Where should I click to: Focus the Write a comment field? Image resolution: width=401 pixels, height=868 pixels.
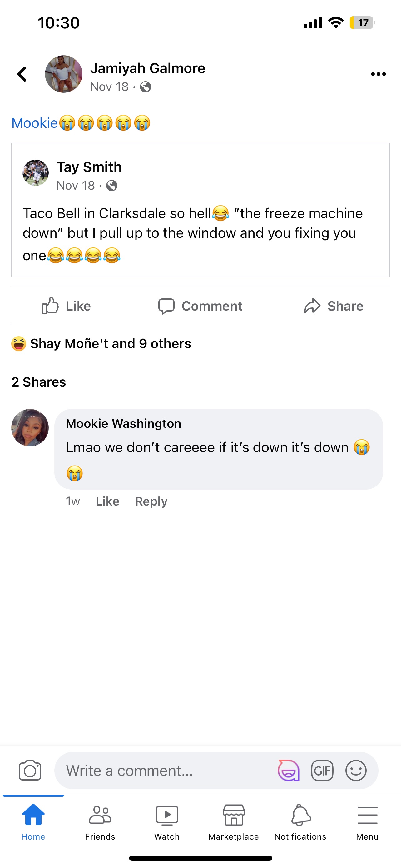[x=165, y=770]
